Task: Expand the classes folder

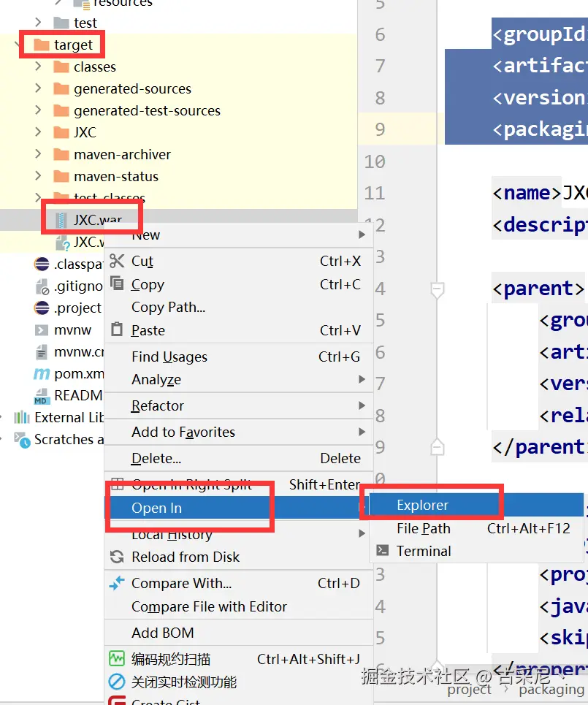Action: (x=38, y=66)
